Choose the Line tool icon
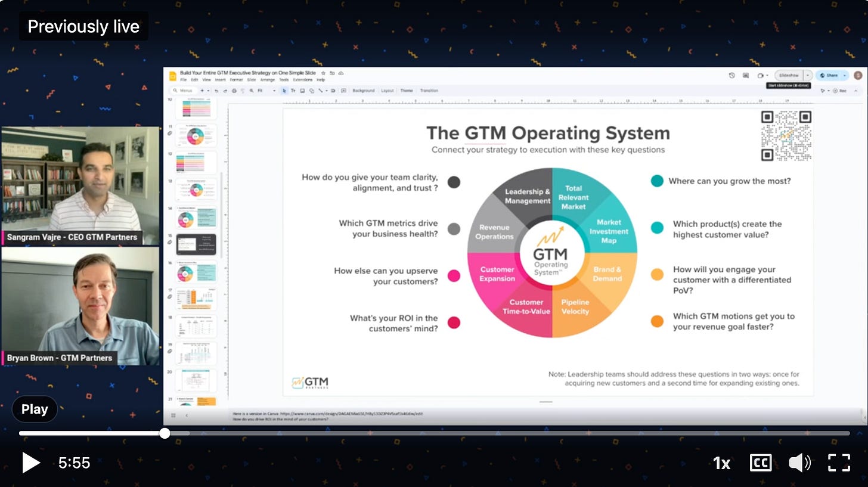Viewport: 868px width, 487px height. (320, 91)
